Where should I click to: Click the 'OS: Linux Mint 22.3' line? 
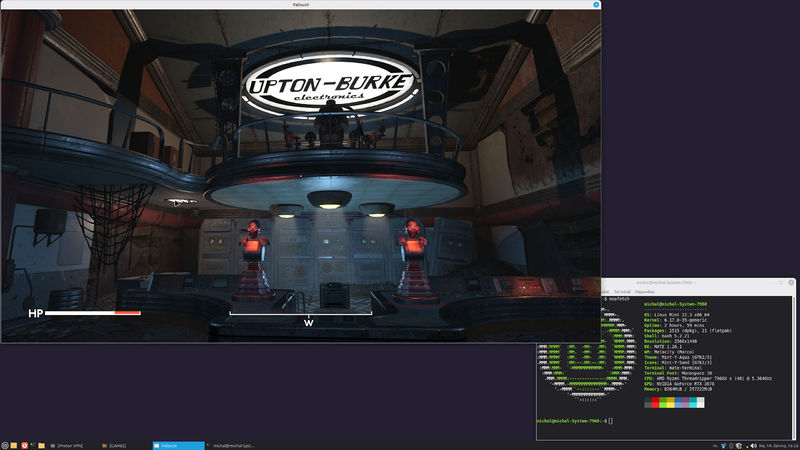pos(677,315)
